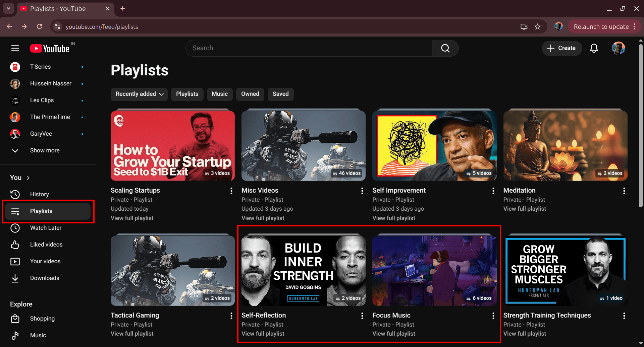Screen dimensions: 644x347
Task: Open the Music explore section
Action: click(x=38, y=335)
